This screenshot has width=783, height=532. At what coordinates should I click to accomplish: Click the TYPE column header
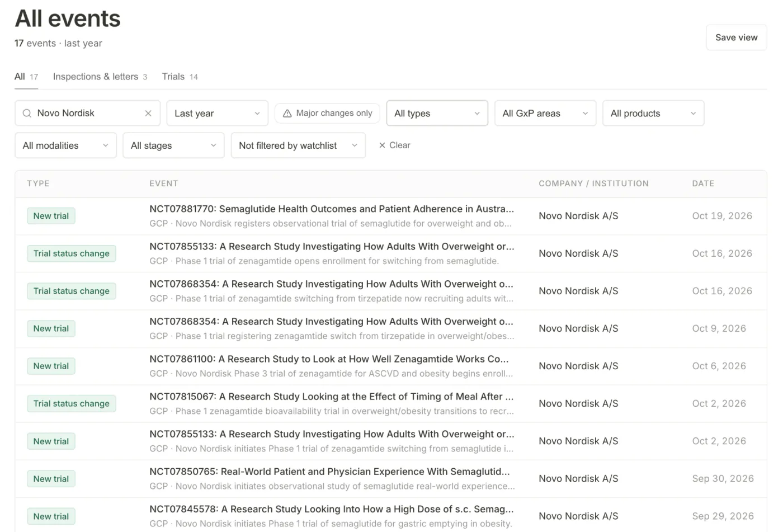click(x=38, y=183)
